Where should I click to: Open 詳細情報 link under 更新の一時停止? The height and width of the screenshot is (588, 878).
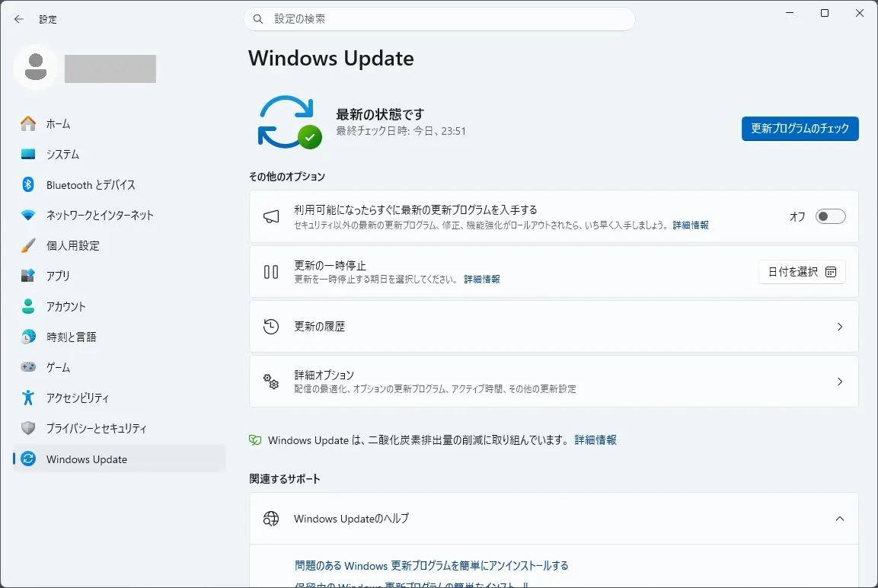[481, 279]
